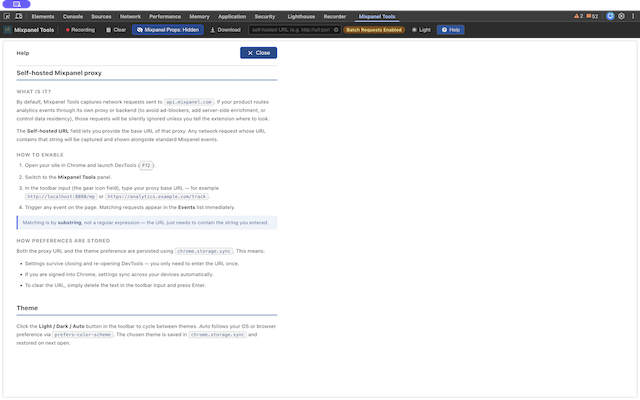Click the 'Self-hosted Mixpanel proxy' heading
This screenshot has width=640, height=400.
click(59, 73)
